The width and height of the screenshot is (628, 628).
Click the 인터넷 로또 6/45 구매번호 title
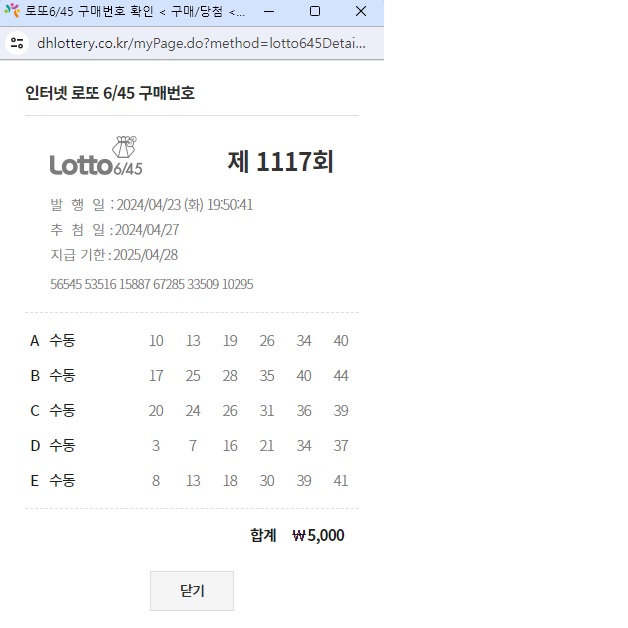click(x=110, y=93)
